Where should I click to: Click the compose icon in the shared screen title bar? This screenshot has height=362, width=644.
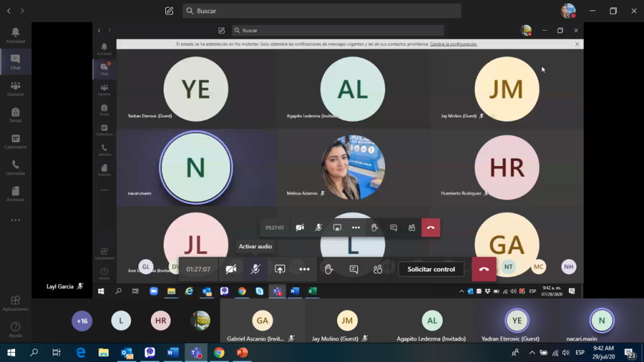[x=221, y=30]
